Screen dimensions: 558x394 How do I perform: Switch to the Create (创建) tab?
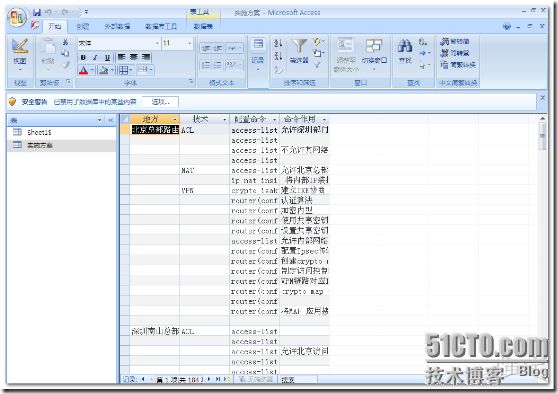[x=83, y=26]
